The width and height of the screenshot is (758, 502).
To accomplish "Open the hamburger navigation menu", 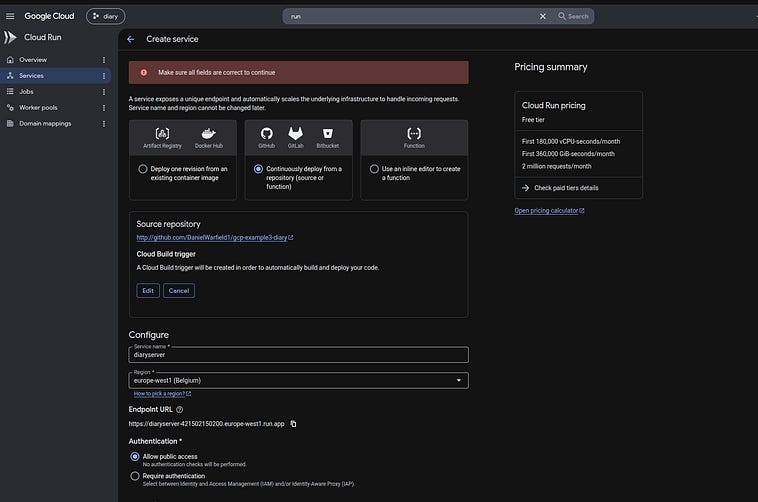I will coord(10,16).
